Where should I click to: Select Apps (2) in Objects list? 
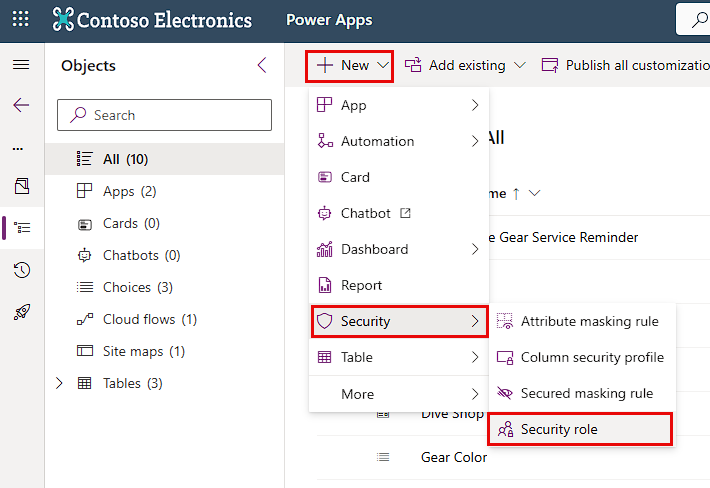tap(130, 191)
